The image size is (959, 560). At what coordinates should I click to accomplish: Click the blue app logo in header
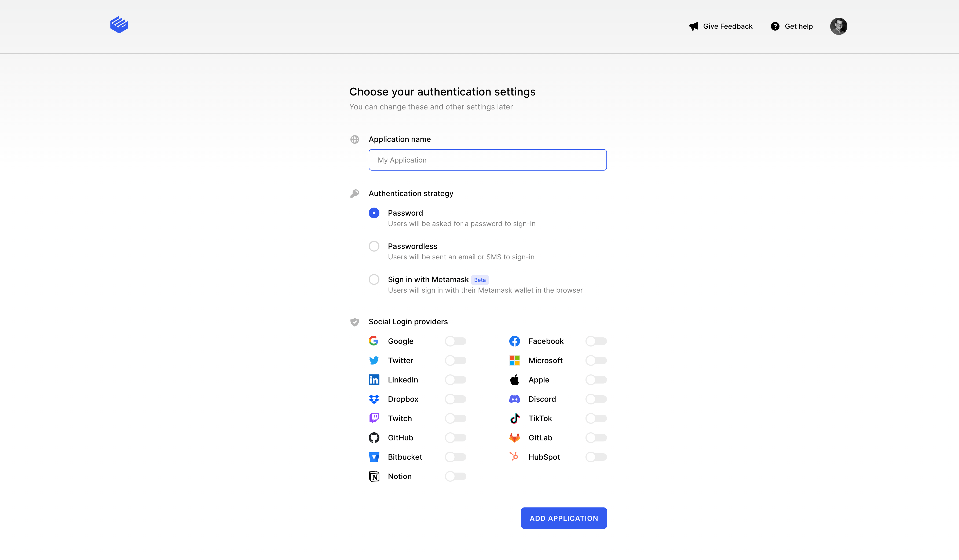click(x=119, y=25)
